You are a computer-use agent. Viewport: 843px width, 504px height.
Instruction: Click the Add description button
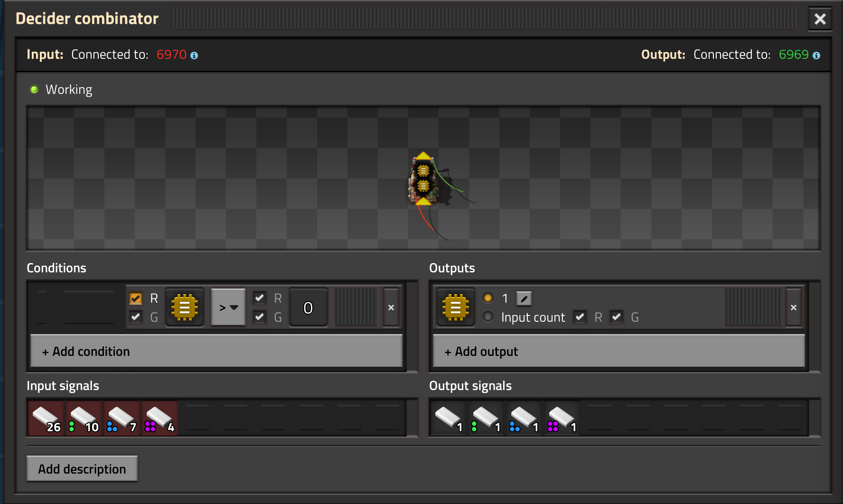point(82,469)
